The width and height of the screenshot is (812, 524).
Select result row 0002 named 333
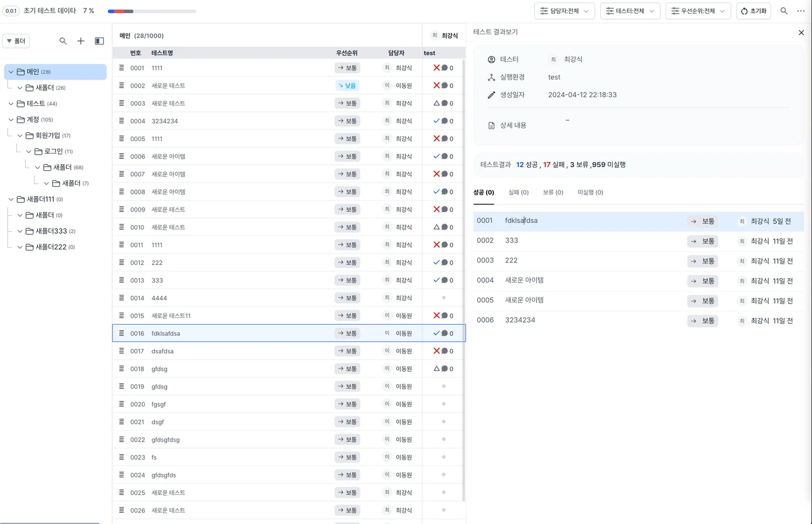tap(638, 241)
